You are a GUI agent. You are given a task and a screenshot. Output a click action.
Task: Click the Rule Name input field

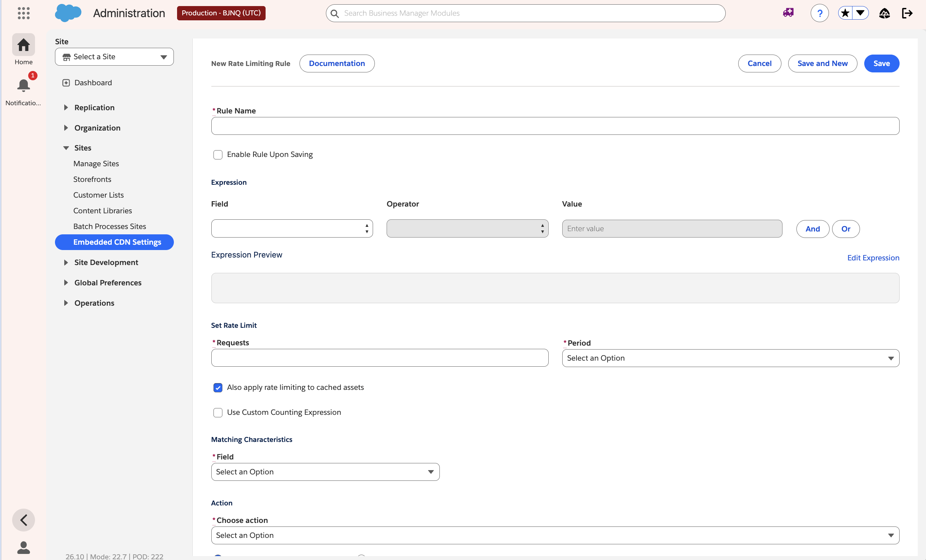555,126
